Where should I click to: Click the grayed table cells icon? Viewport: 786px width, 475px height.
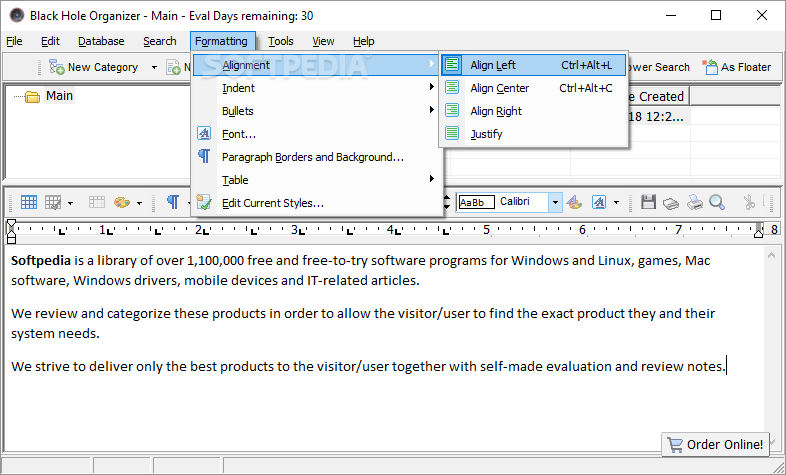click(x=96, y=202)
